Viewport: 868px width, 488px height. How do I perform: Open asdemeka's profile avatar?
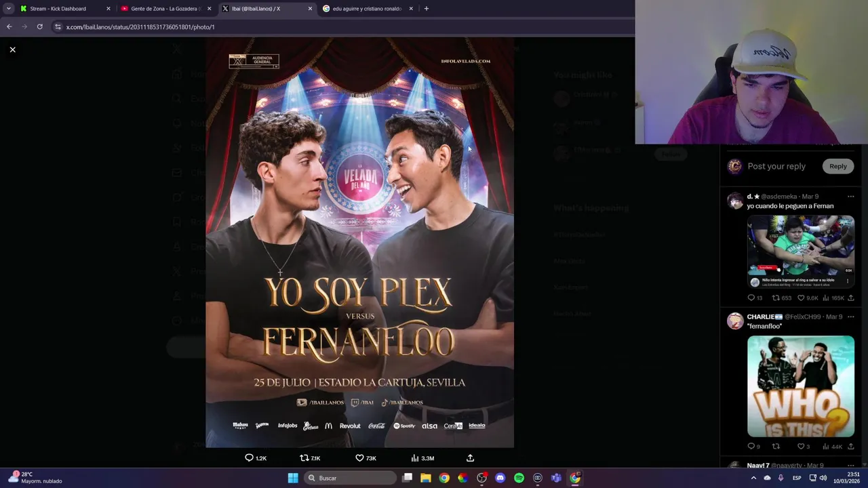(x=735, y=200)
